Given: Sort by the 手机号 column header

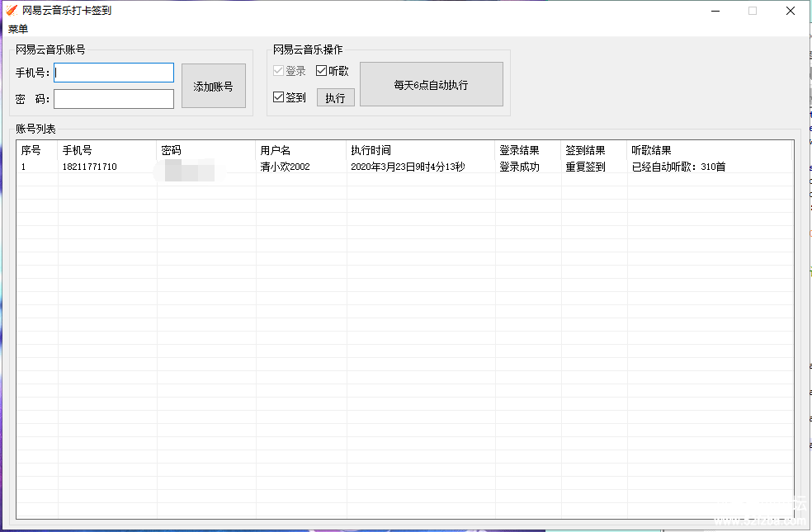Looking at the screenshot, I should coord(107,150).
